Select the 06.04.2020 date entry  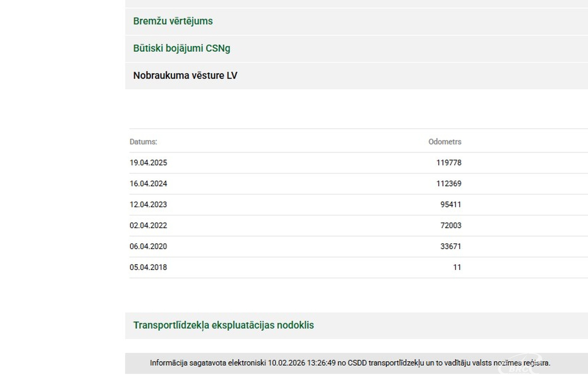pyautogui.click(x=148, y=246)
